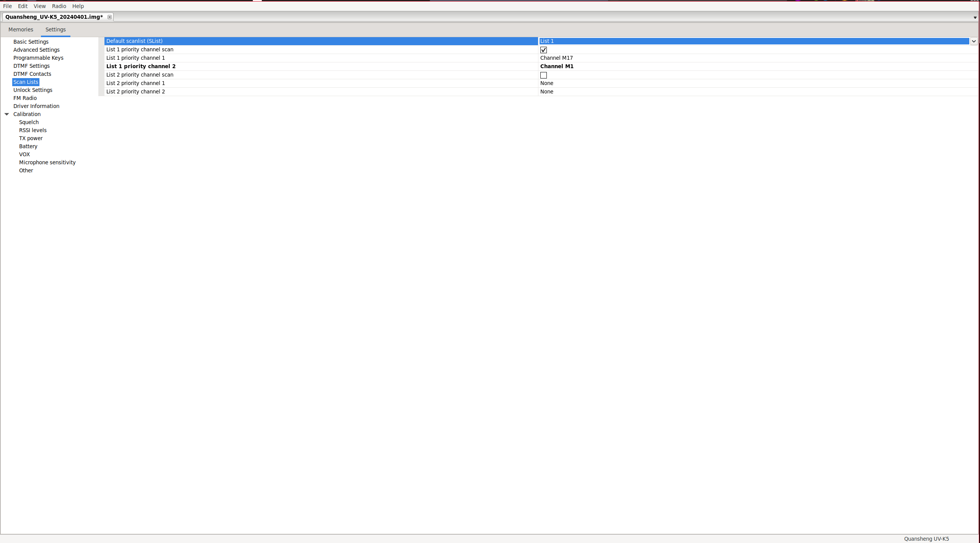
Task: Open the tab list arrow at far right
Action: (x=975, y=18)
